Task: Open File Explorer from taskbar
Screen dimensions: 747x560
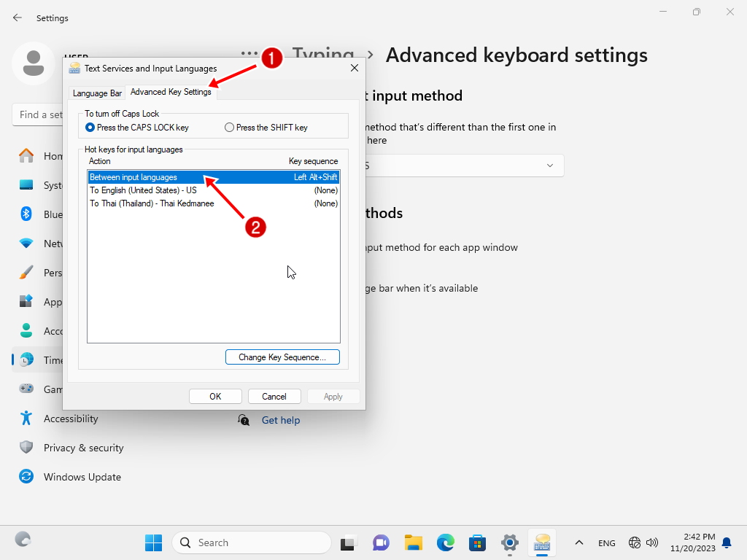Action: (414, 542)
